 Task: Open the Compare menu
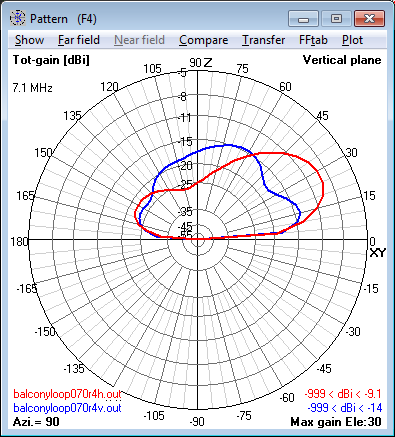tap(203, 40)
